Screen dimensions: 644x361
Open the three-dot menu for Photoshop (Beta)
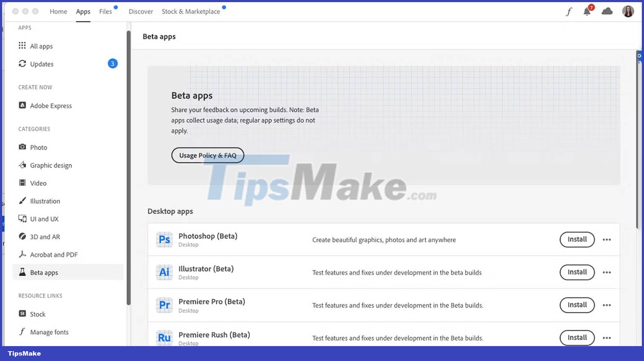[606, 240]
